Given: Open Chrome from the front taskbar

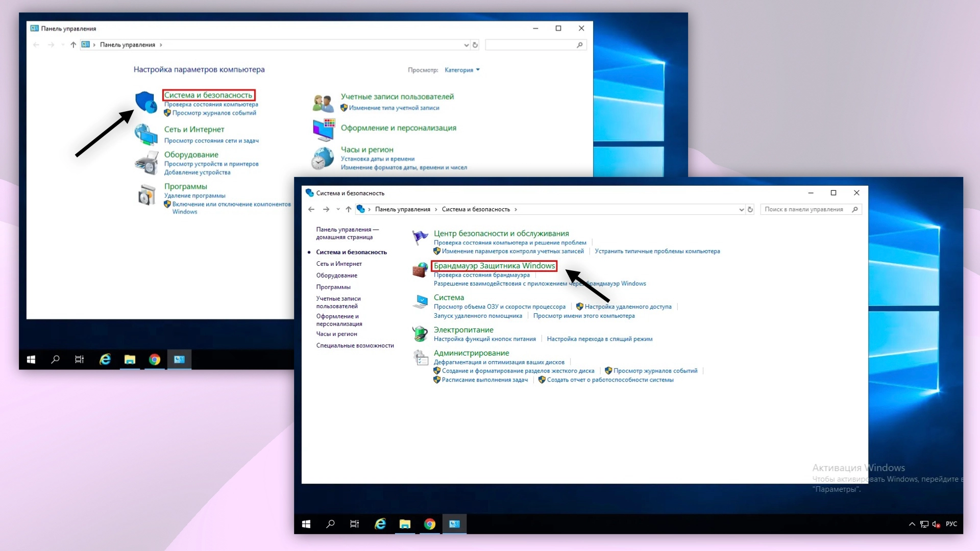Looking at the screenshot, I should point(429,524).
